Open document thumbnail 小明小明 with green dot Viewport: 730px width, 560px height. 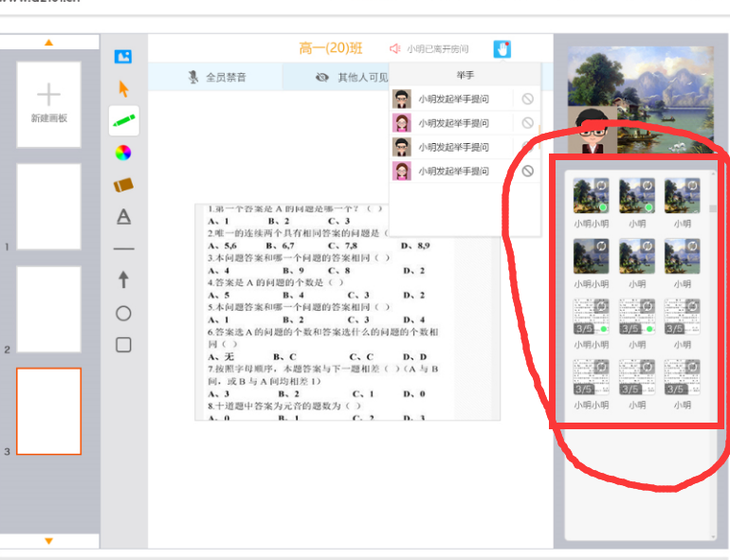click(x=591, y=316)
